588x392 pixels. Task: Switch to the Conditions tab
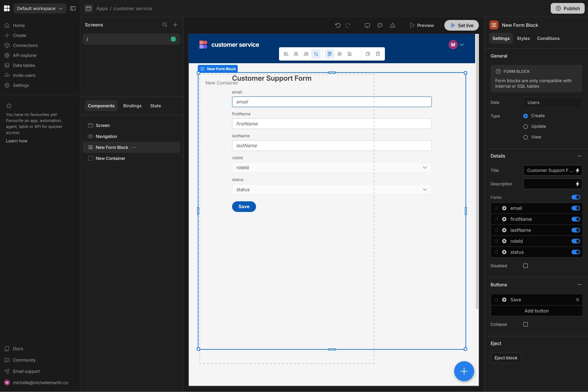[548, 39]
